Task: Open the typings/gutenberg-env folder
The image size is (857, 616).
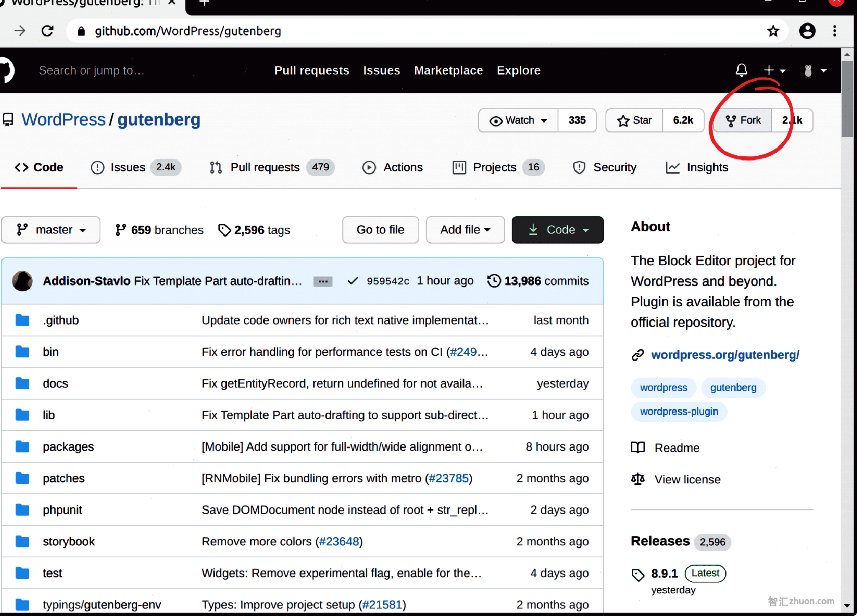Action: [102, 605]
